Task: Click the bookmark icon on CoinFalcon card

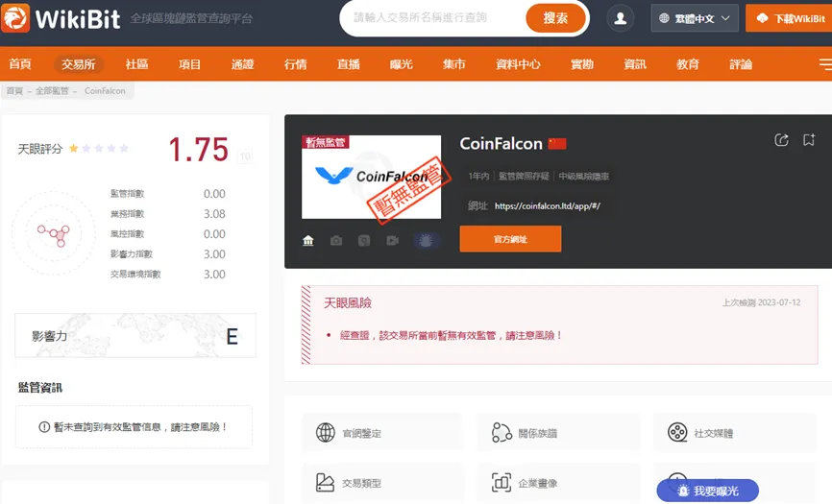Action: point(809,140)
